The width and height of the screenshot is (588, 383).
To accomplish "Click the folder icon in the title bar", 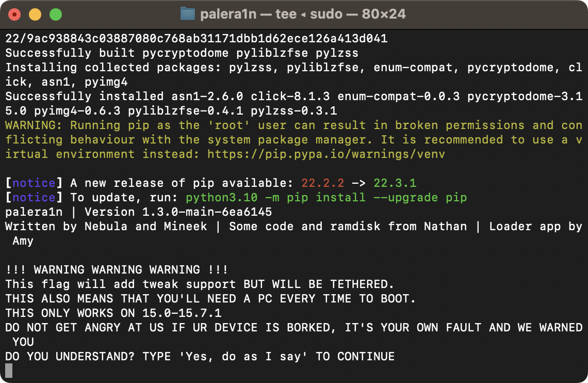I will [187, 14].
